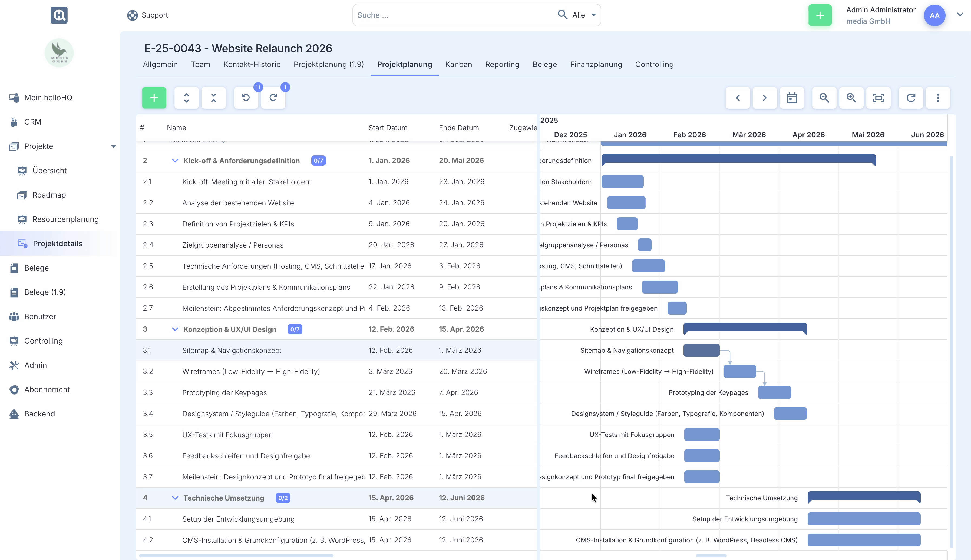Image resolution: width=971 pixels, height=560 pixels.
Task: Collapse all rows with the collapse icon
Action: click(214, 98)
